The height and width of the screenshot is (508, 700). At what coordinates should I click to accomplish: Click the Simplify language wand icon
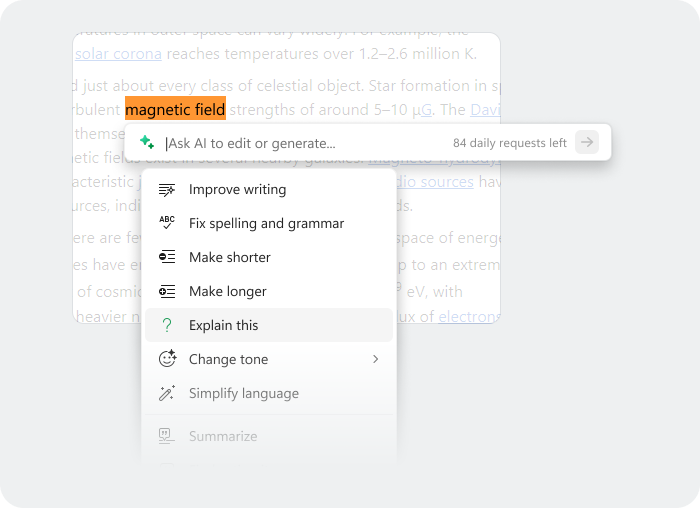(x=167, y=393)
